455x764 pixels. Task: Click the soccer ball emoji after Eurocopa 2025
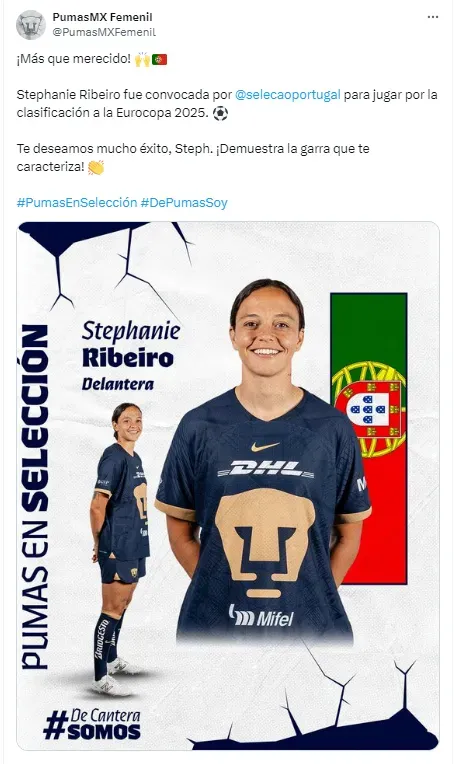tap(220, 113)
